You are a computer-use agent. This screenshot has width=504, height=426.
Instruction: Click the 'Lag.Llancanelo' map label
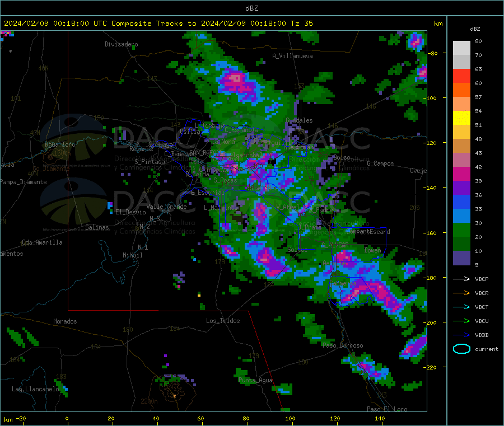coord(35,389)
